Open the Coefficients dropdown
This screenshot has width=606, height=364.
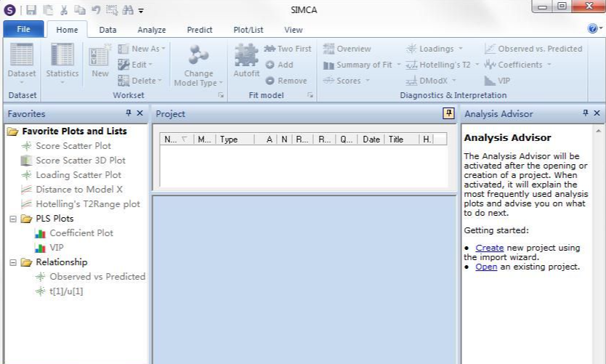(549, 65)
